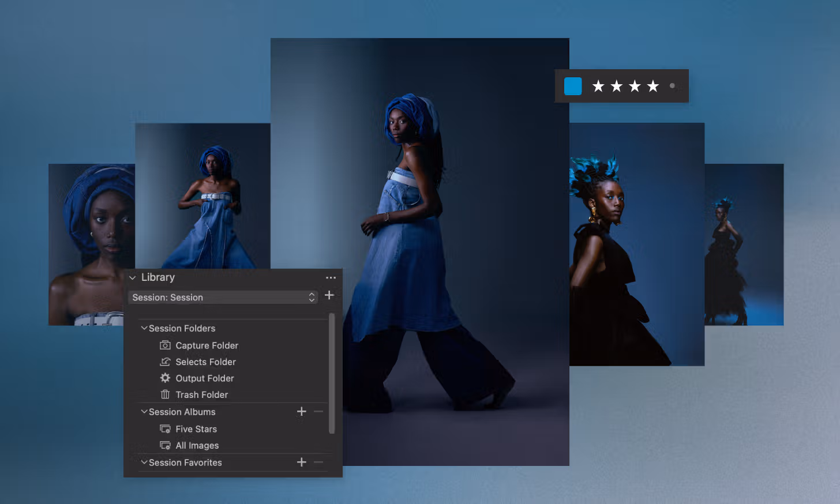Set rating to the first star

coord(598,86)
